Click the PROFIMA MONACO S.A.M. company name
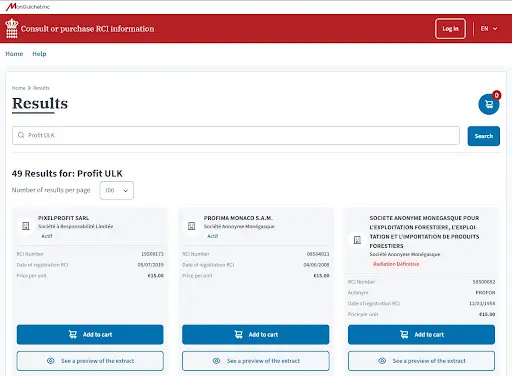Viewport: 512px width, 376px height. [238, 218]
